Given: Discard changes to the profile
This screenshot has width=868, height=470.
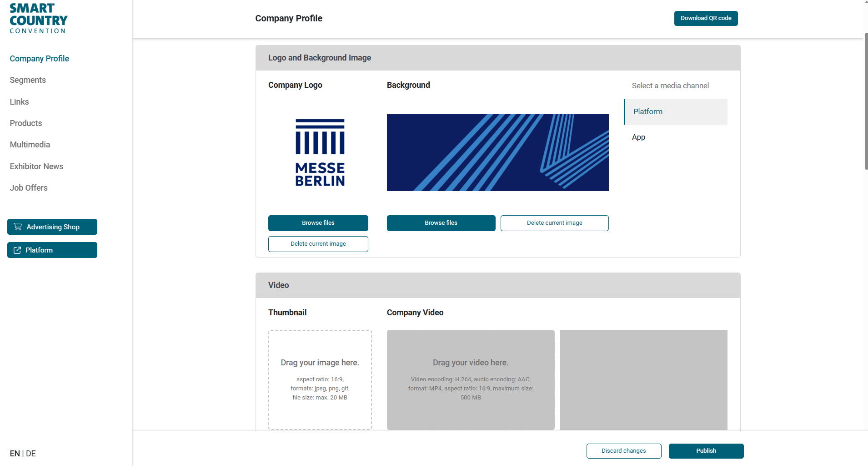Looking at the screenshot, I should [624, 451].
